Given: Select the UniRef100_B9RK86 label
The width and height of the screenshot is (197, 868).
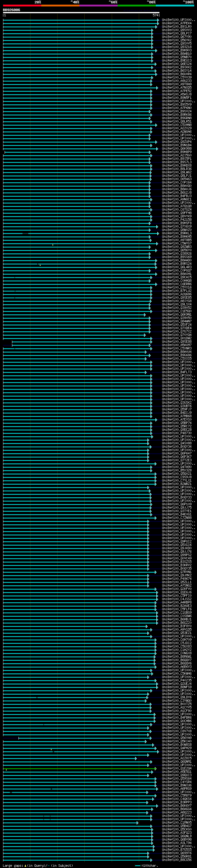Looking at the screenshot, I should click(x=176, y=115).
